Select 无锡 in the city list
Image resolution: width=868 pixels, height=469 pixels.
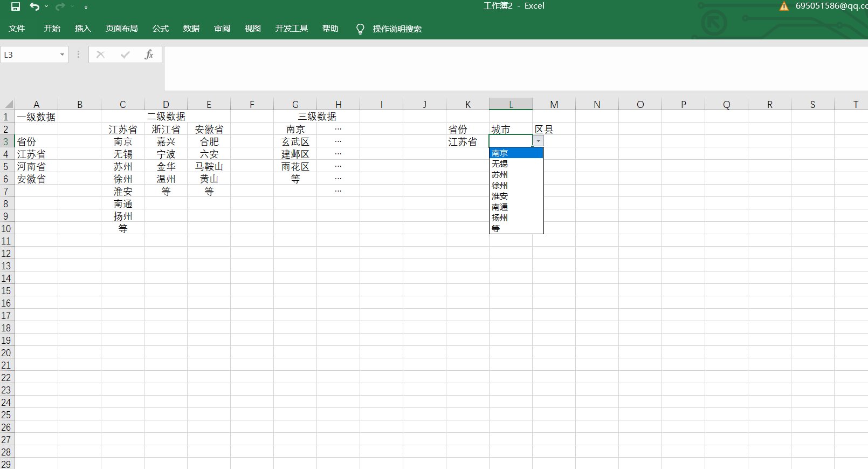pyautogui.click(x=500, y=164)
